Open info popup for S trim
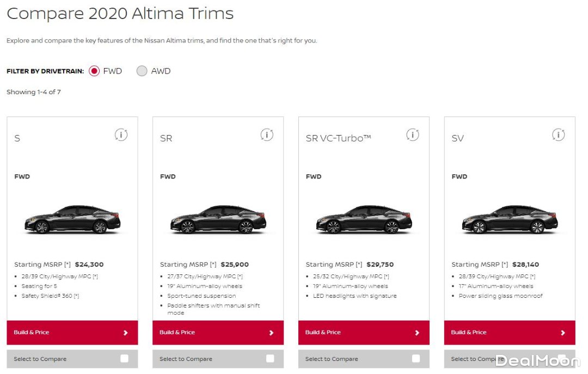588x374 pixels. [x=121, y=134]
